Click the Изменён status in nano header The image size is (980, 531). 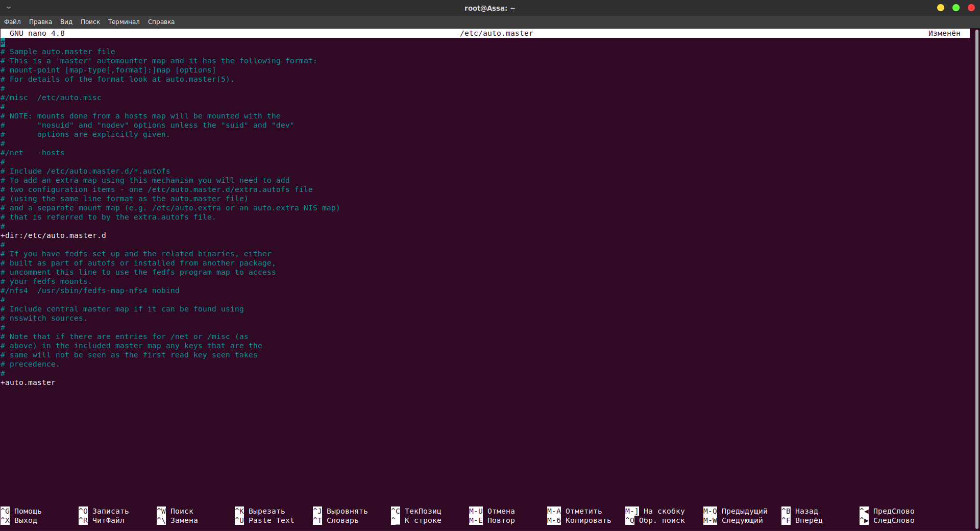(x=944, y=33)
